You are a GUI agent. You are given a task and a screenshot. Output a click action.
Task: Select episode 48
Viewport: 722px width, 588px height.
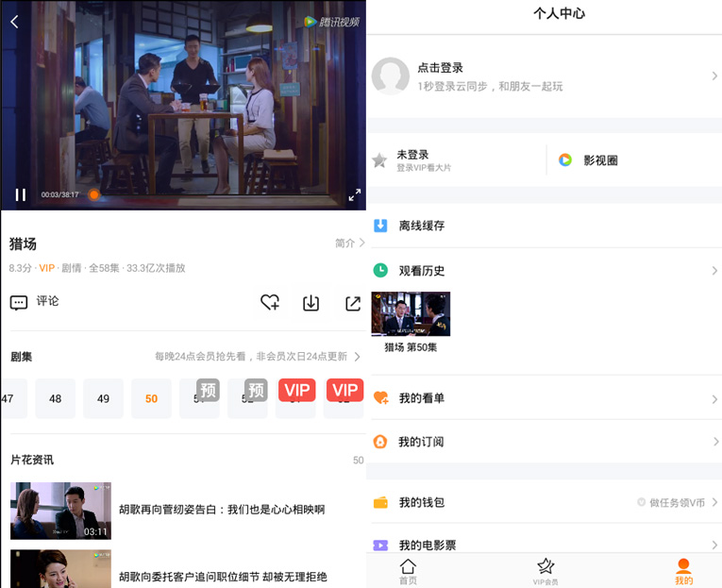coord(56,398)
